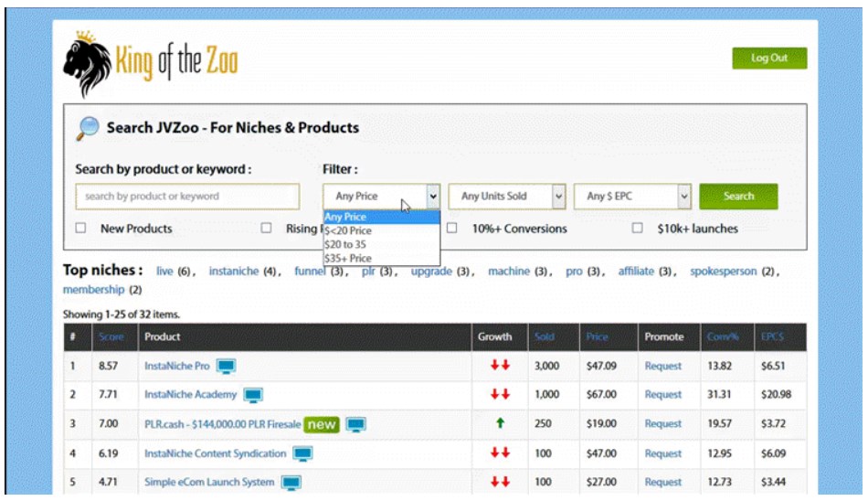Open the InstaNiche Pro product link
This screenshot has height=501, width=868.
(177, 367)
